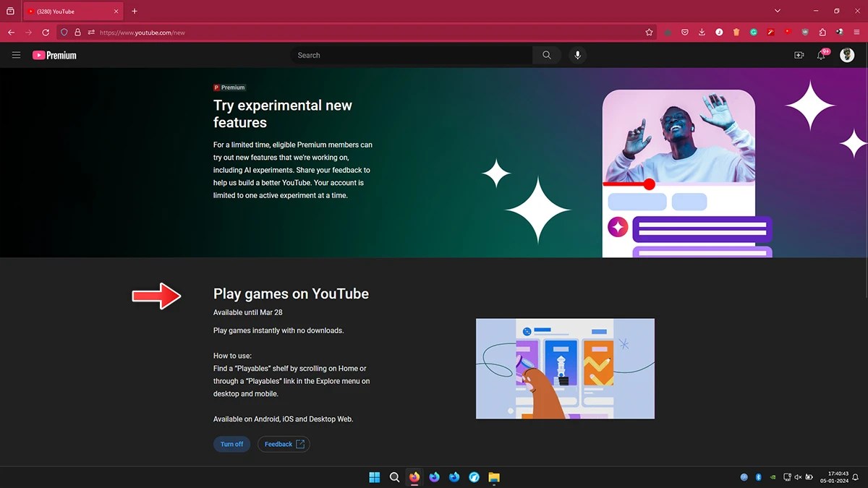Viewport: 868px width, 488px height.
Task: Click the tracking protection shield icon
Action: click(64, 33)
